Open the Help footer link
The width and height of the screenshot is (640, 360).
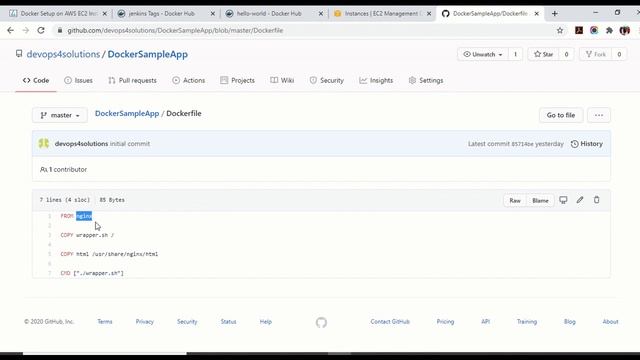(x=266, y=322)
